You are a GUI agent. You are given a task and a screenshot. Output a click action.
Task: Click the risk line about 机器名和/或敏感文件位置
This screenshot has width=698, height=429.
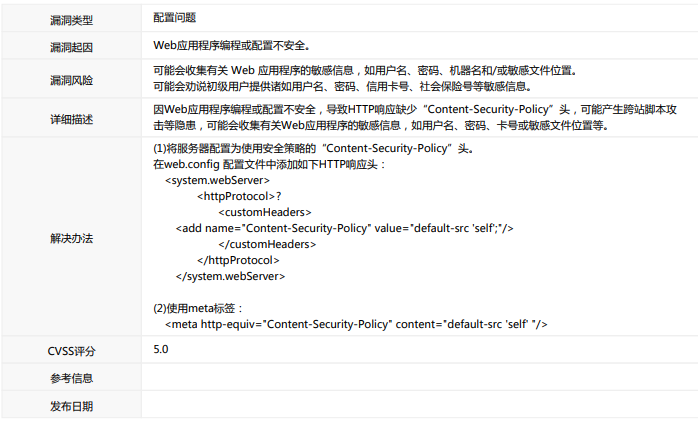pyautogui.click(x=365, y=71)
